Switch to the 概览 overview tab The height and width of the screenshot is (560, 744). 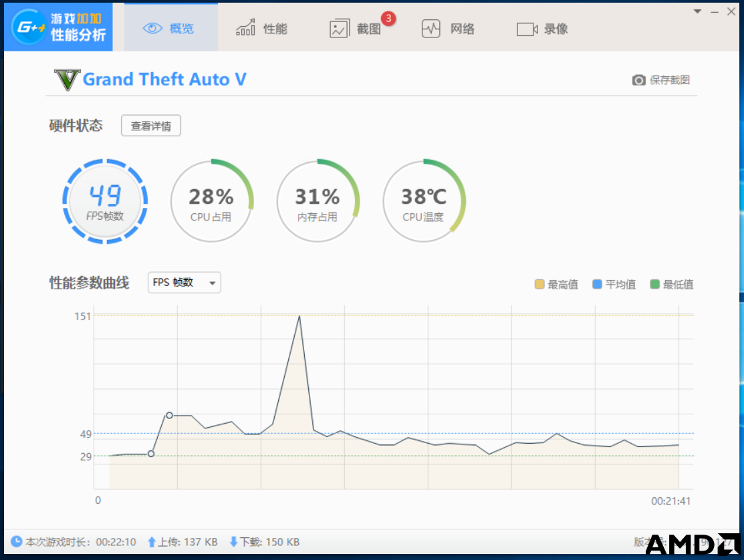click(171, 27)
